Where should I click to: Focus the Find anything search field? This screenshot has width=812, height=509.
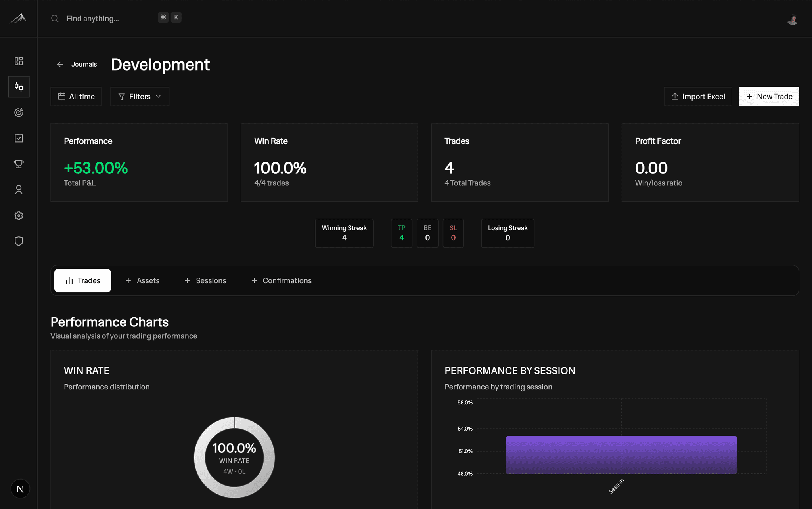[x=103, y=19]
